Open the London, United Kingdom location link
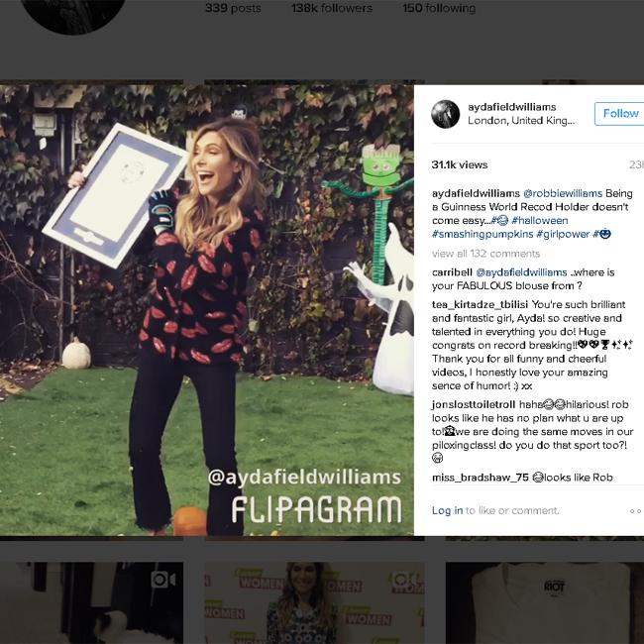This screenshot has width=644, height=644. click(x=521, y=120)
